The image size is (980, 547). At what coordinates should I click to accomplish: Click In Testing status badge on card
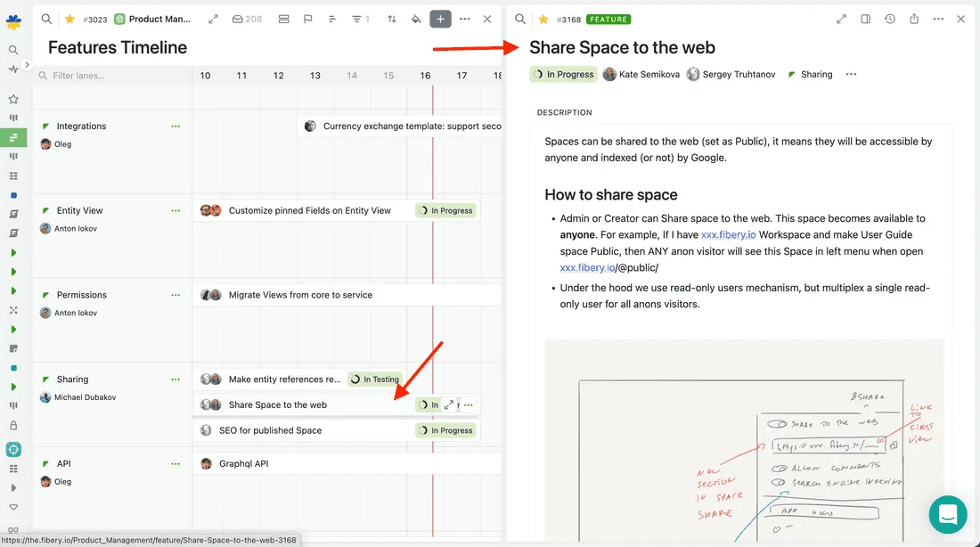(375, 380)
